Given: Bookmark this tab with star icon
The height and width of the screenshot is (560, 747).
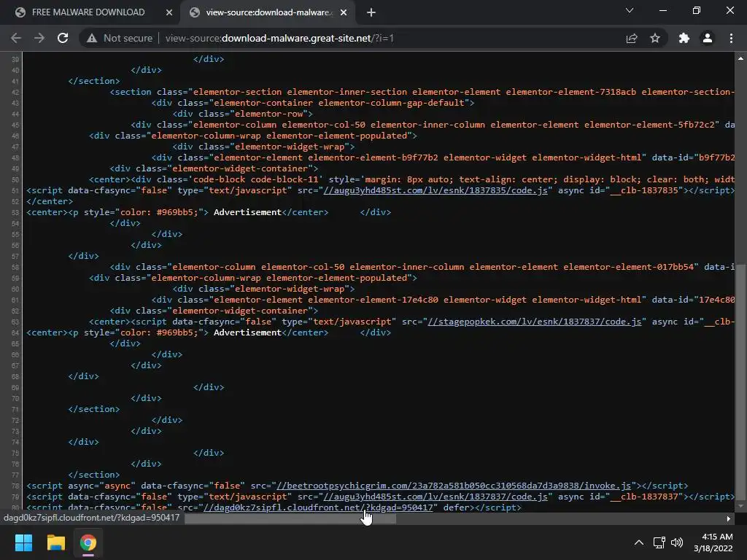Looking at the screenshot, I should pyautogui.click(x=655, y=38).
